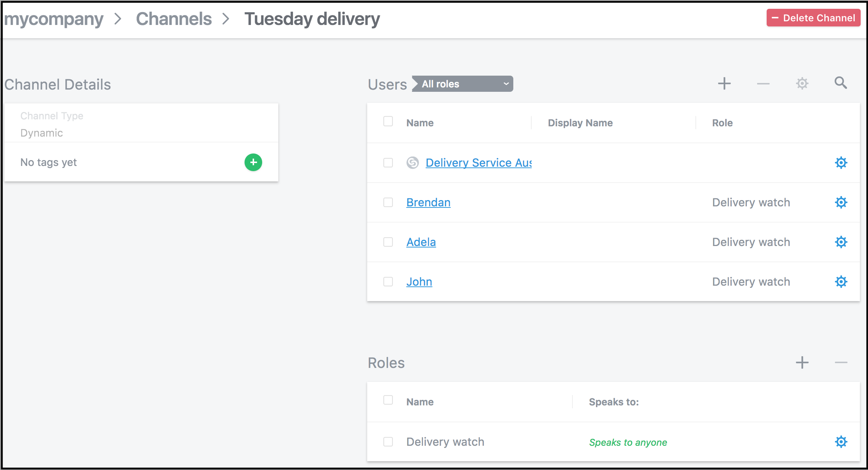Open the Delivery Service Aus user link

point(478,163)
